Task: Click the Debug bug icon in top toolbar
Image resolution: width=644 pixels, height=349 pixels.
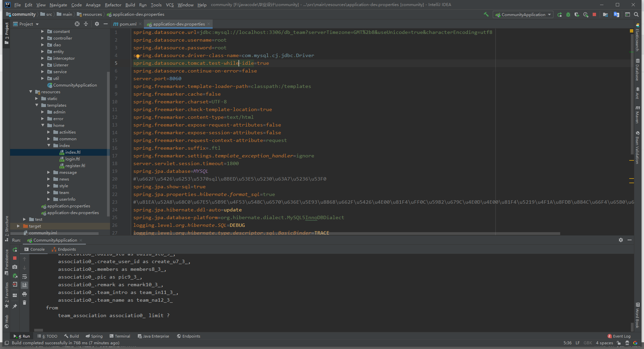Action: pyautogui.click(x=568, y=14)
